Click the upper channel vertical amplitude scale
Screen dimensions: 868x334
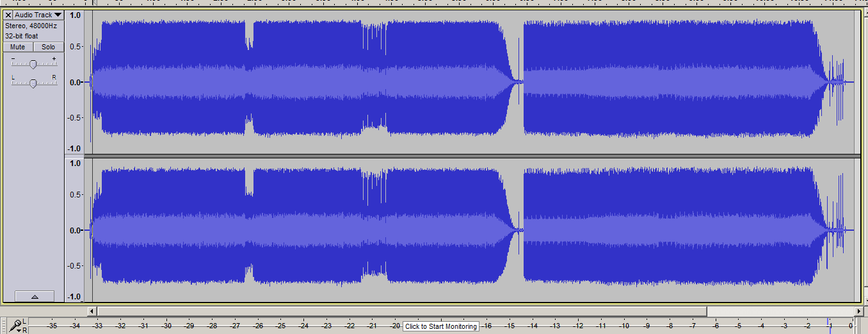point(75,81)
